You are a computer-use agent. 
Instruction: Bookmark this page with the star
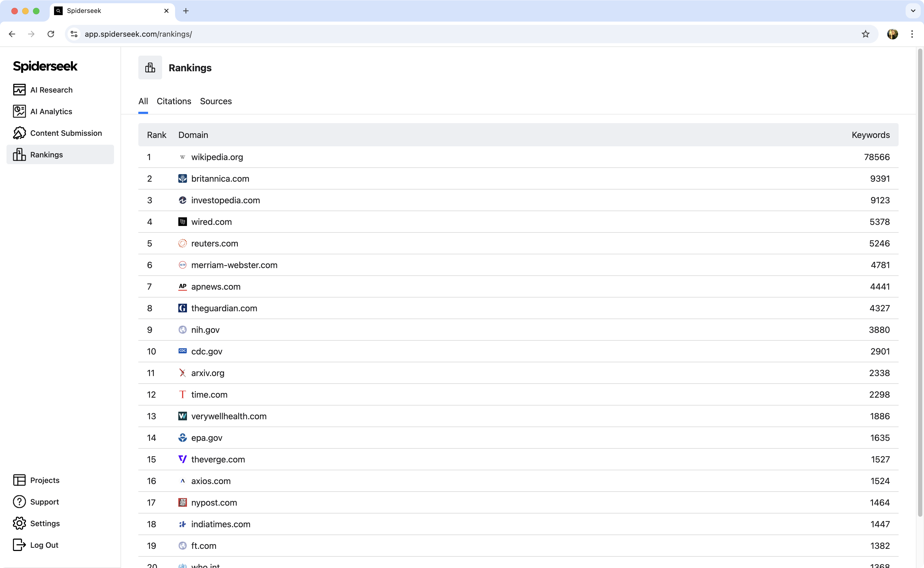tap(865, 34)
